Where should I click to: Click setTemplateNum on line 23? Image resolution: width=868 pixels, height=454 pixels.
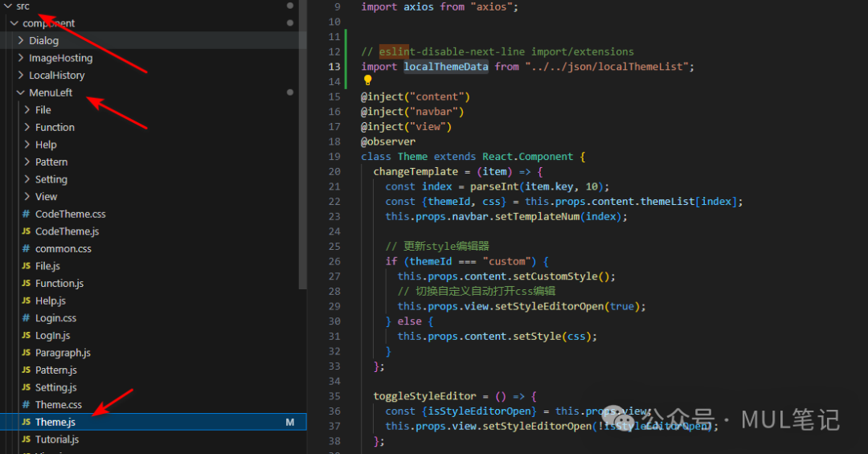pyautogui.click(x=537, y=216)
